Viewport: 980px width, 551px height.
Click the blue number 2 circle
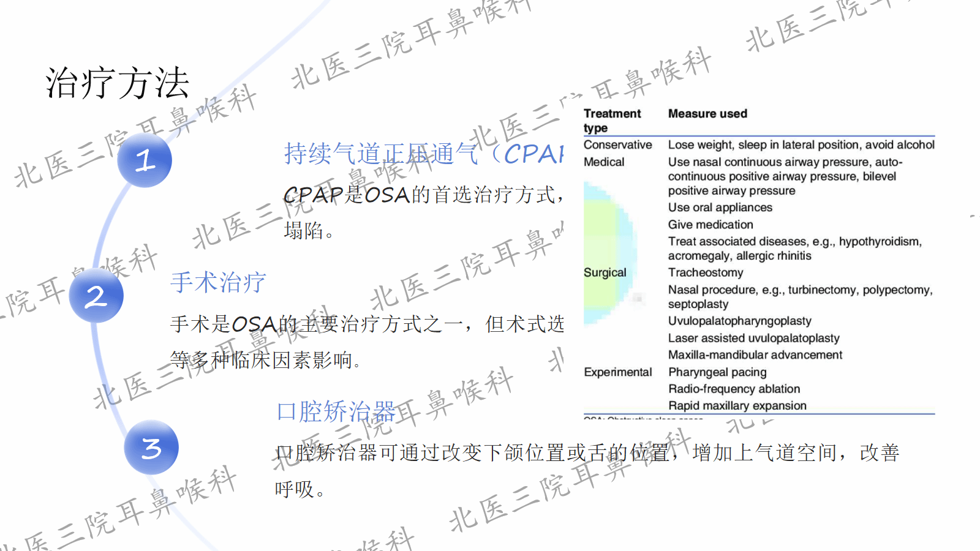pyautogui.click(x=96, y=296)
